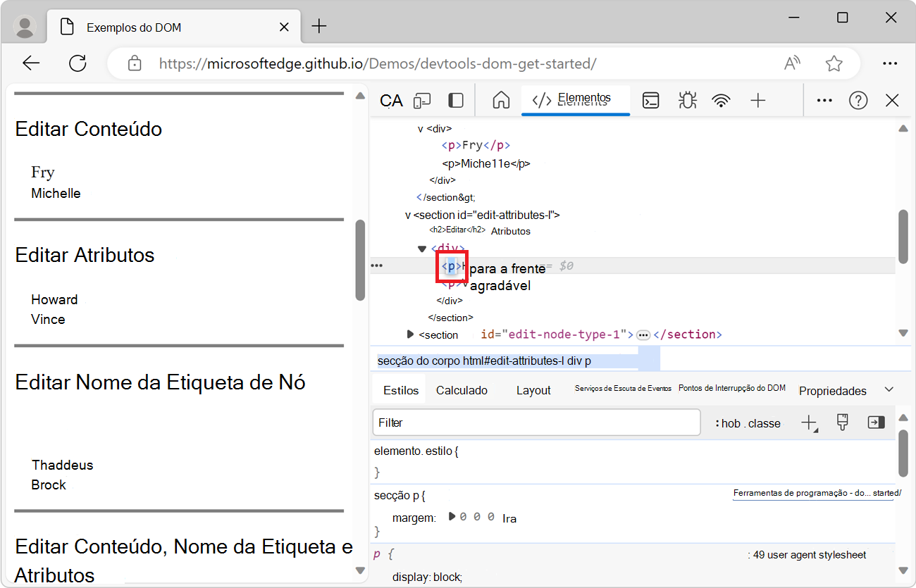Image resolution: width=916 pixels, height=588 pixels.
Task: Toggle computed styles rendering with brush icon
Action: 842,423
